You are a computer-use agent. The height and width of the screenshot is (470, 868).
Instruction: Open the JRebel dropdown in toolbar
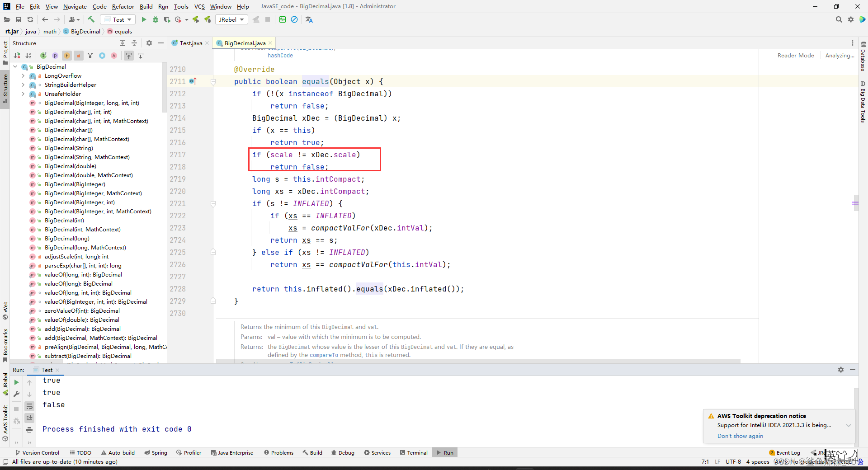[x=232, y=19]
